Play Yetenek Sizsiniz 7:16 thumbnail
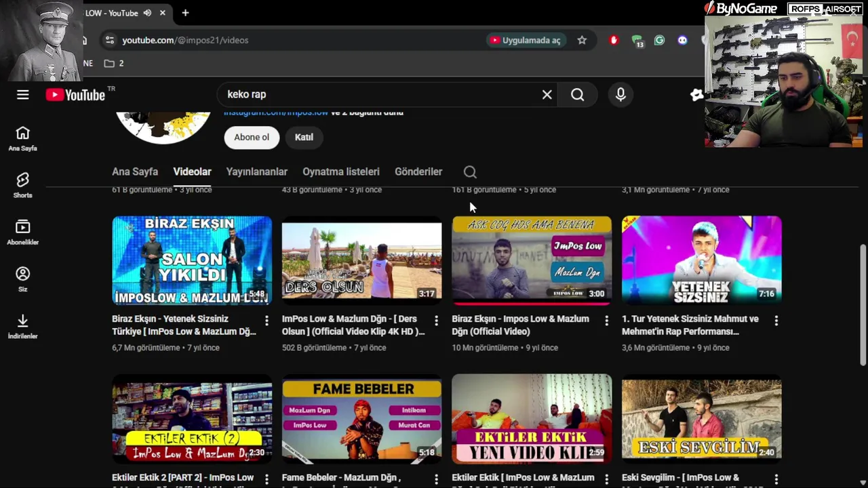Screen dimensions: 868x488 [702, 260]
